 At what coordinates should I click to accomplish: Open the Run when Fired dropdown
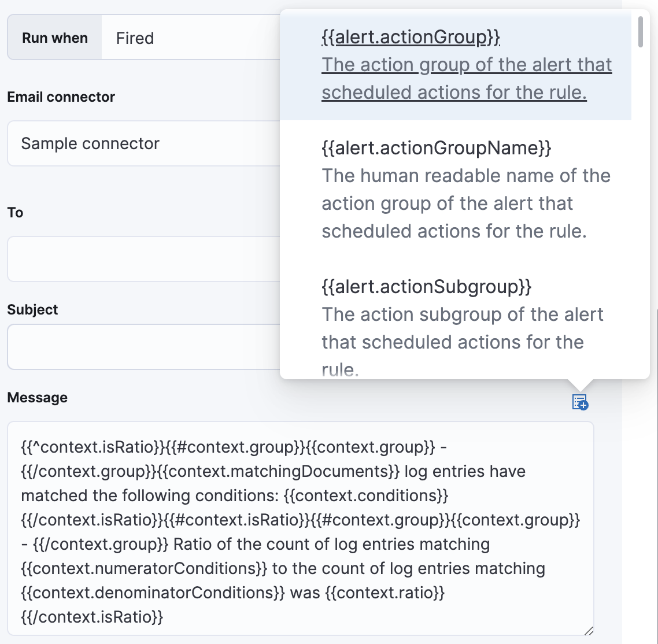(x=173, y=38)
